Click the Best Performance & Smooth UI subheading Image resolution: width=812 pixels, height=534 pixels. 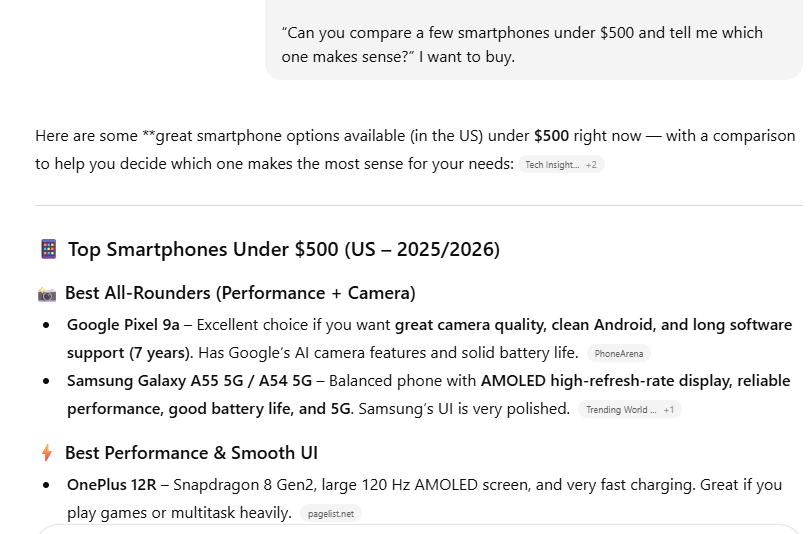[191, 453]
